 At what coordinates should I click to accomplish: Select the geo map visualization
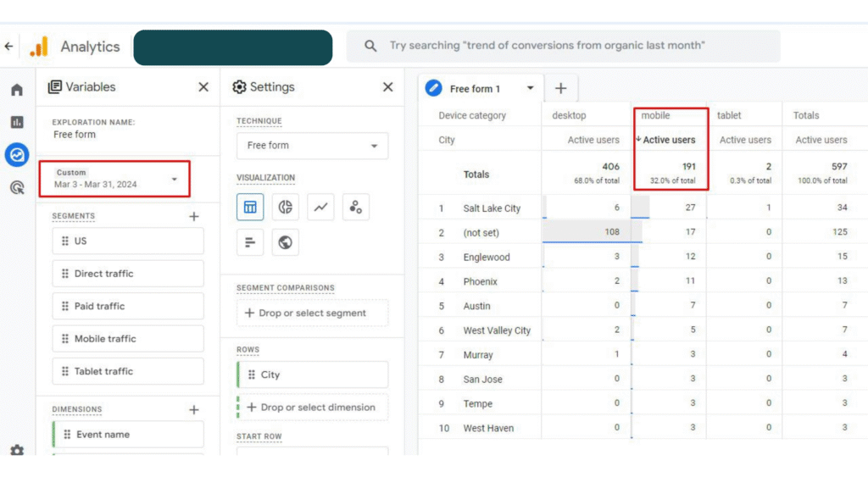pyautogui.click(x=286, y=242)
